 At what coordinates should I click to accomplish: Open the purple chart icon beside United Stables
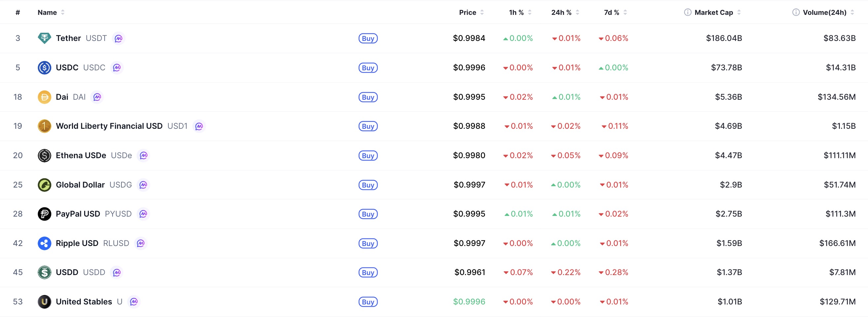(x=134, y=301)
